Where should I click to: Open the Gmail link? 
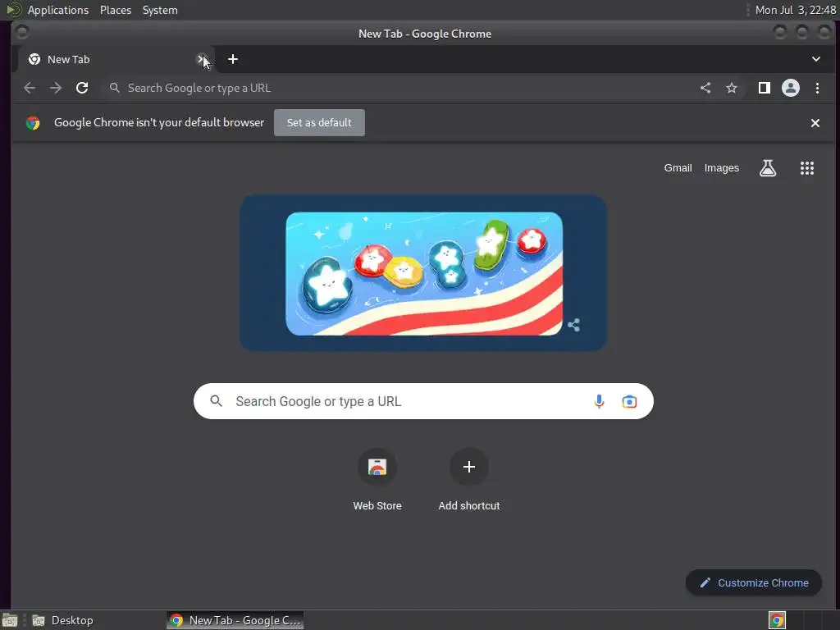(x=678, y=168)
